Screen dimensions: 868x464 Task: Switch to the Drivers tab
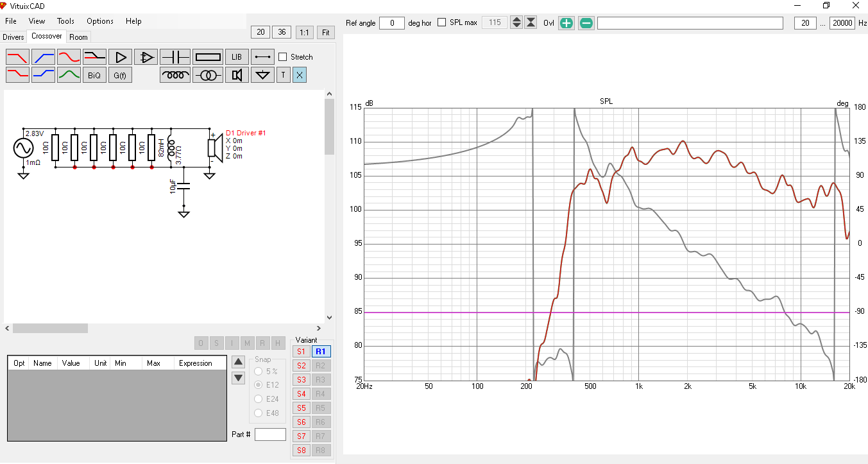click(13, 37)
